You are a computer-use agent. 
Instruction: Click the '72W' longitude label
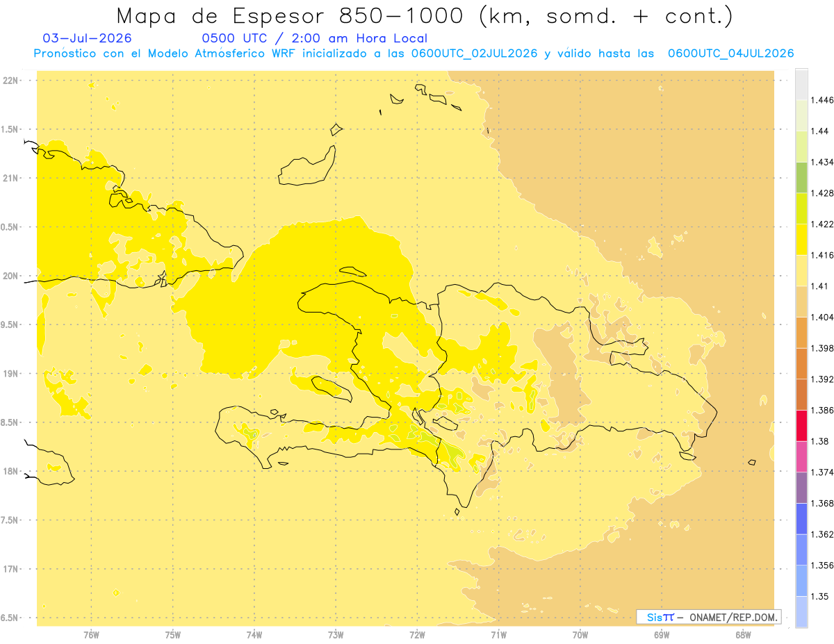click(417, 634)
